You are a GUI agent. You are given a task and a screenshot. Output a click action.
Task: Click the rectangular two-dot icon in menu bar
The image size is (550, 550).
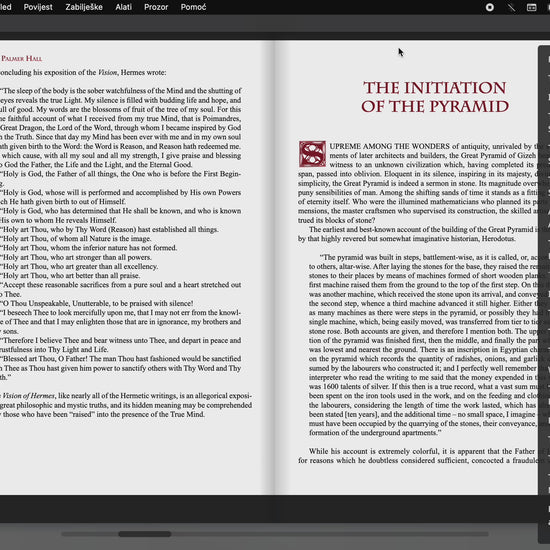click(x=531, y=7)
